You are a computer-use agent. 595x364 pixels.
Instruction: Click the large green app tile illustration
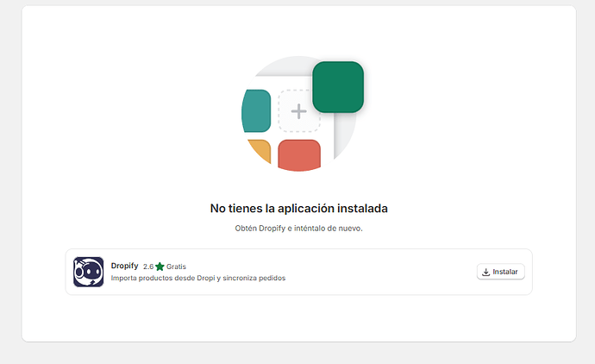(x=338, y=87)
